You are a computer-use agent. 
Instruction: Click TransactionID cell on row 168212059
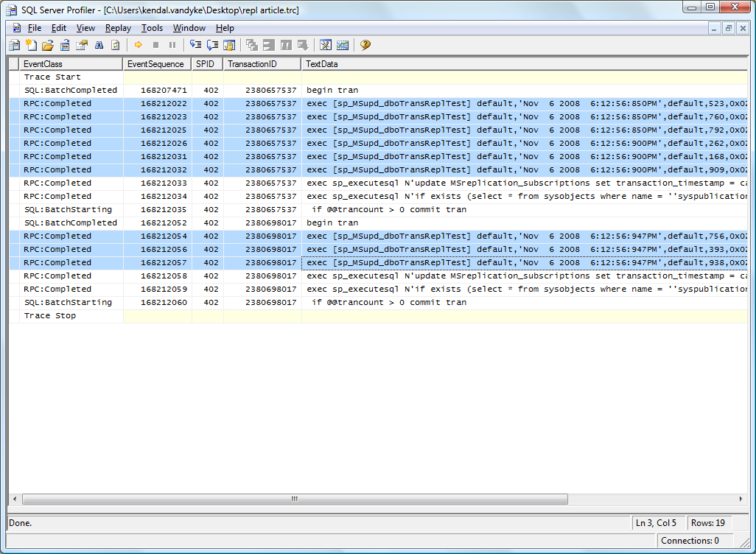pyautogui.click(x=263, y=290)
